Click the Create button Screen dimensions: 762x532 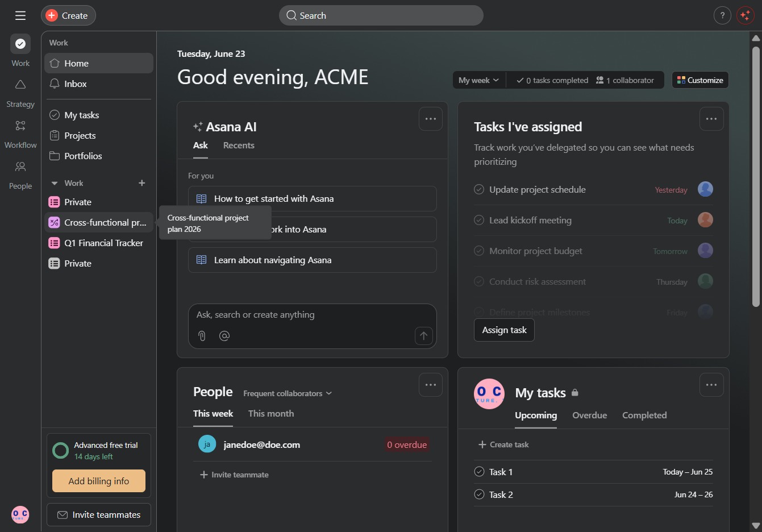[68, 15]
